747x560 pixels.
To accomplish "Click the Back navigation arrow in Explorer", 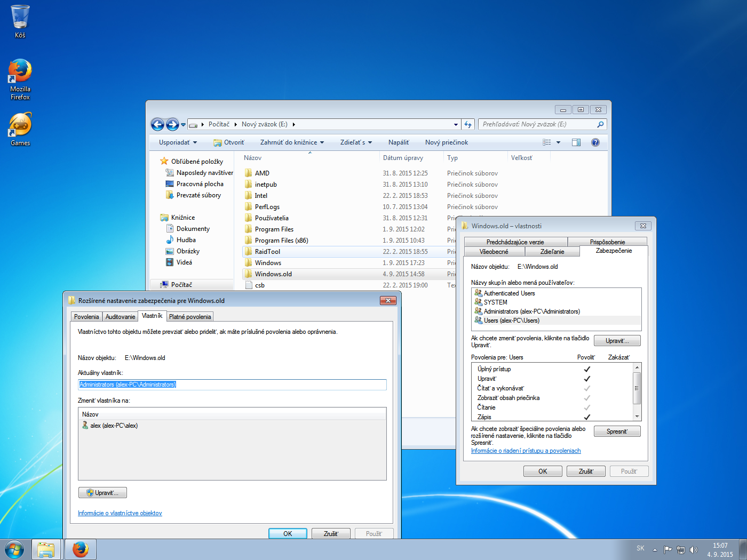I will [x=157, y=124].
